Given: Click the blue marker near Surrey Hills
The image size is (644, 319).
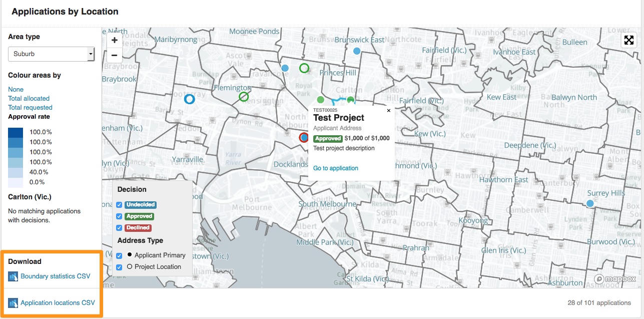Looking at the screenshot, I should [590, 203].
